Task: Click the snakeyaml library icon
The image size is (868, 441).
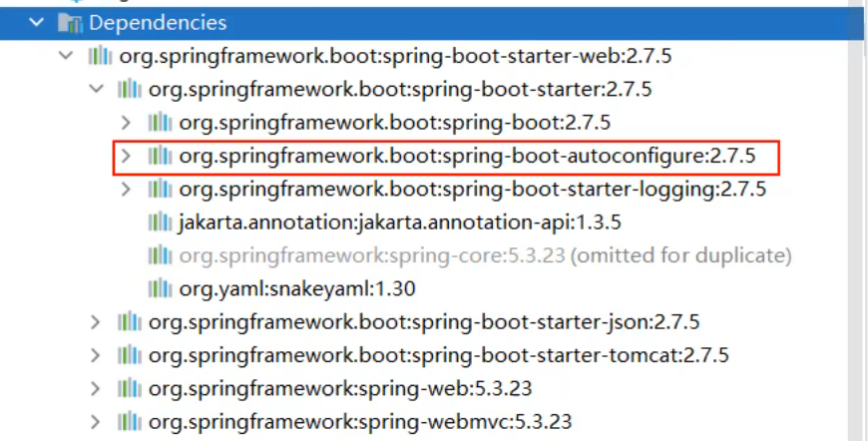Action: [x=160, y=288]
